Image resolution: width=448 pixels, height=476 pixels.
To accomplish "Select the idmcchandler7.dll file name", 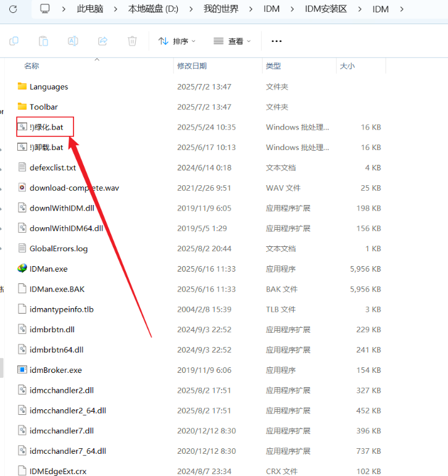I will click(x=62, y=430).
